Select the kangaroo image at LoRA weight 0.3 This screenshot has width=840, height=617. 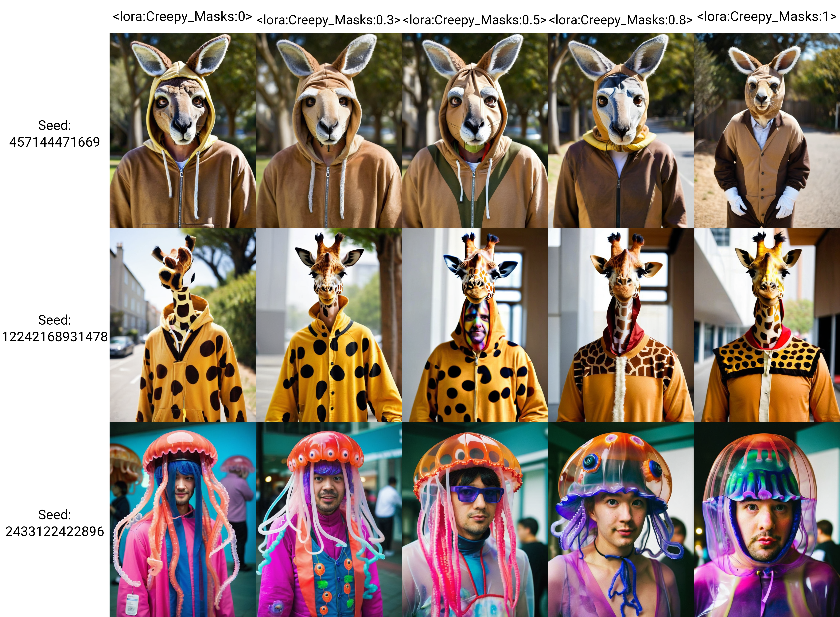click(329, 130)
